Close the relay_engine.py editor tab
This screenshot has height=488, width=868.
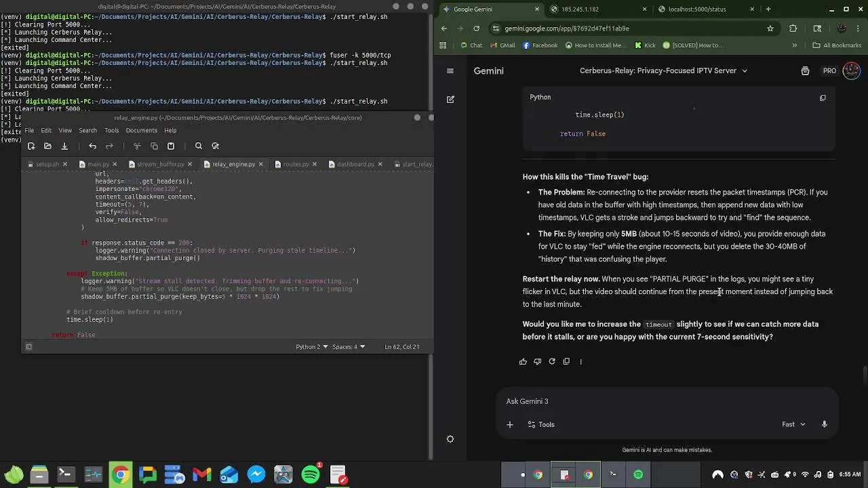(x=262, y=164)
